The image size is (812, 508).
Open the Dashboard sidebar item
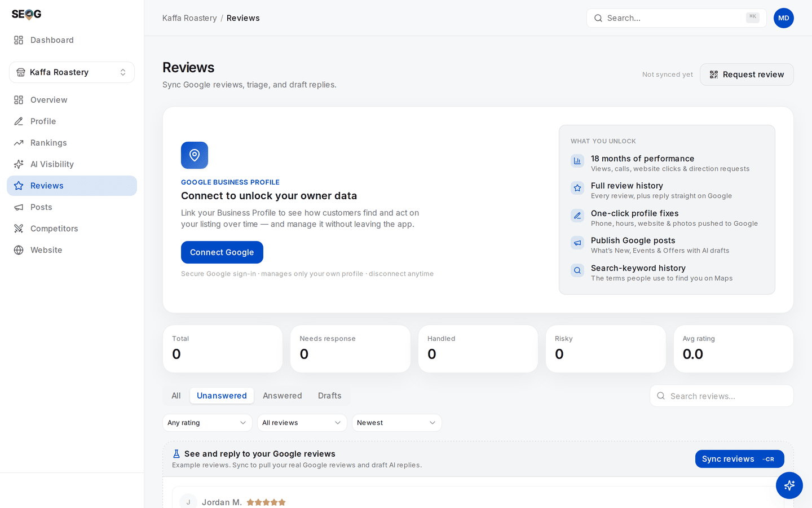(x=72, y=40)
